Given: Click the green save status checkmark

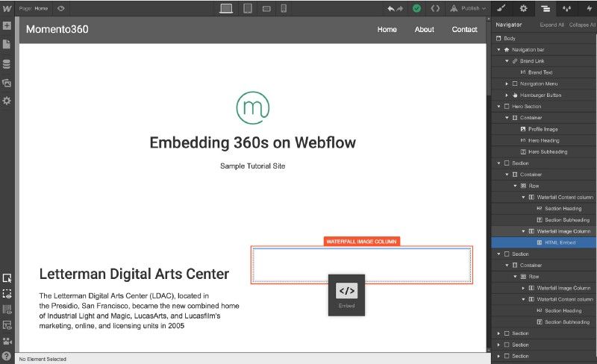Looking at the screenshot, I should 417,8.
